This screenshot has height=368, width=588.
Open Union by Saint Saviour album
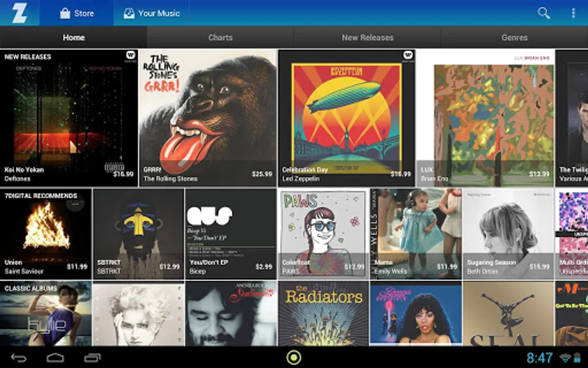[x=46, y=234]
